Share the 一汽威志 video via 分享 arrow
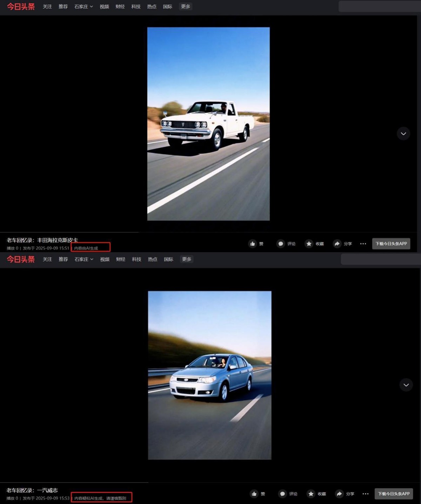This screenshot has width=421, height=504. pyautogui.click(x=339, y=494)
